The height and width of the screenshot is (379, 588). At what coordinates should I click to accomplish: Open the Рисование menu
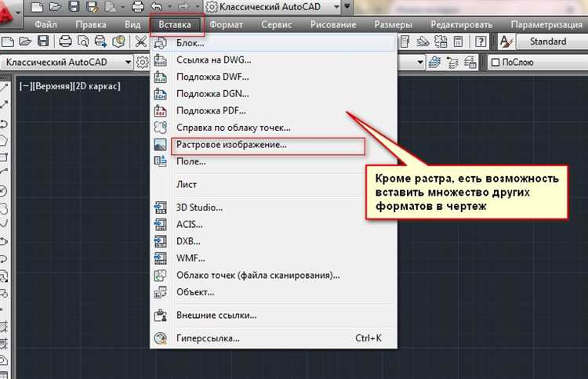tap(333, 25)
